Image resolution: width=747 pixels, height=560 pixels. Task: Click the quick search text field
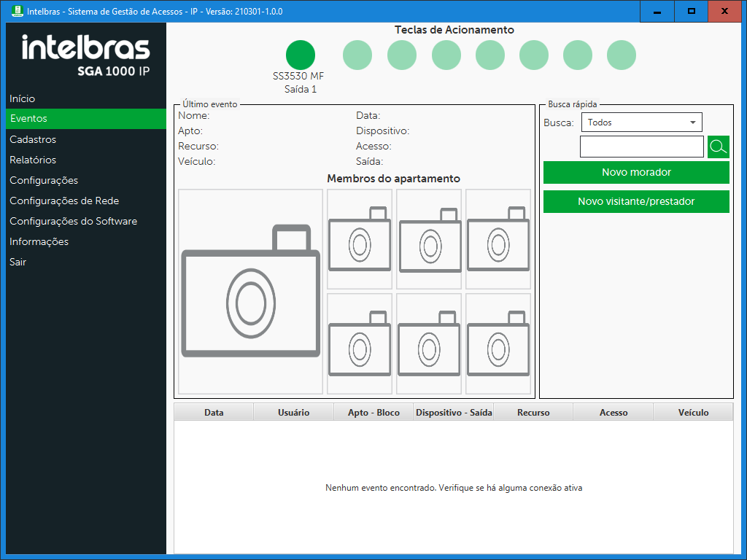(x=641, y=147)
